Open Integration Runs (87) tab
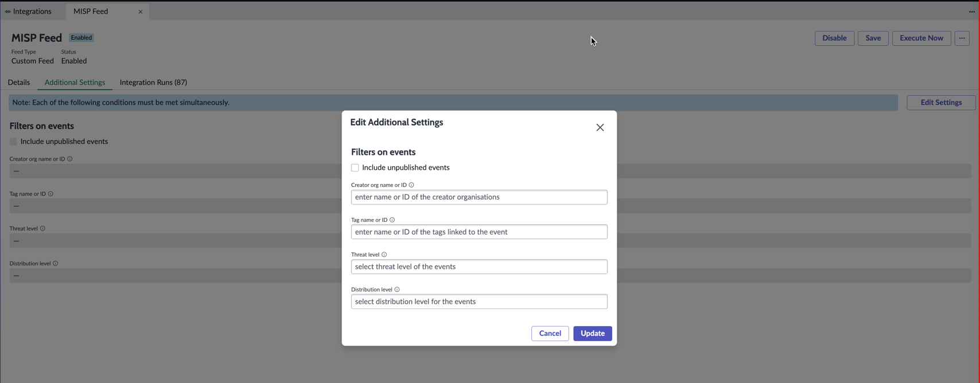The height and width of the screenshot is (383, 980). point(153,82)
